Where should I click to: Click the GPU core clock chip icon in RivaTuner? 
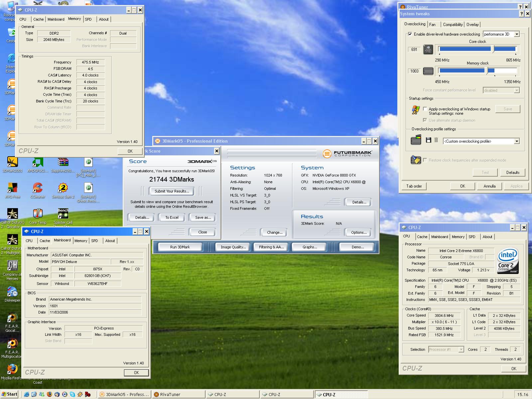tap(428, 50)
